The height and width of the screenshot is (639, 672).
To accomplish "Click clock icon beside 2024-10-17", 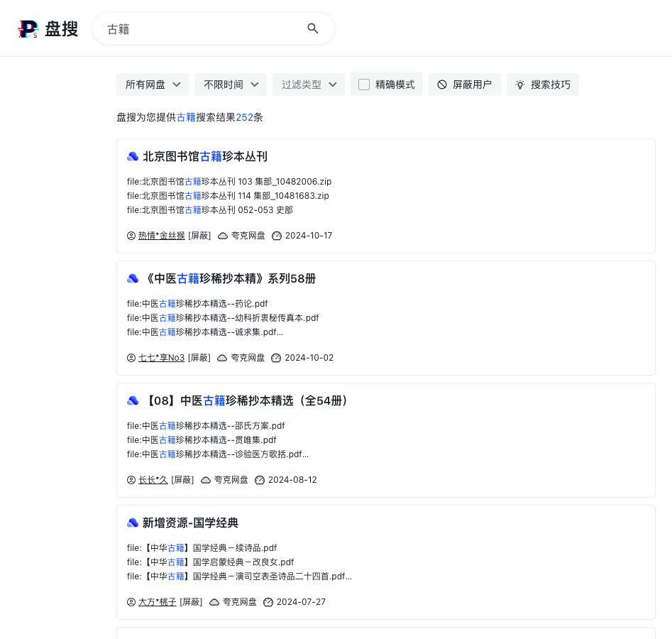I will (277, 236).
